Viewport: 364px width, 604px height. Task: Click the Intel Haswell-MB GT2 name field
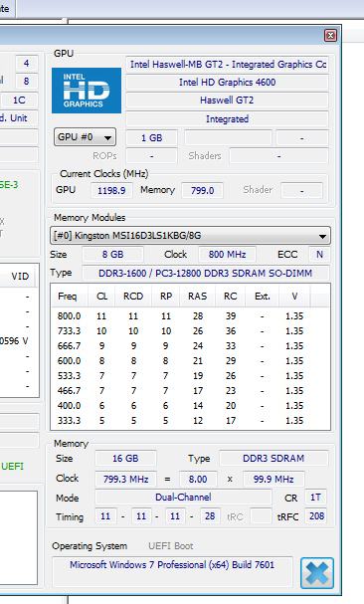coord(228,65)
